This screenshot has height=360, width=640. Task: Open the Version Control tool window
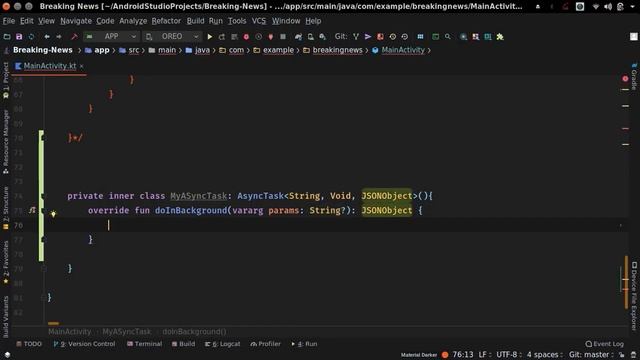(x=84, y=344)
